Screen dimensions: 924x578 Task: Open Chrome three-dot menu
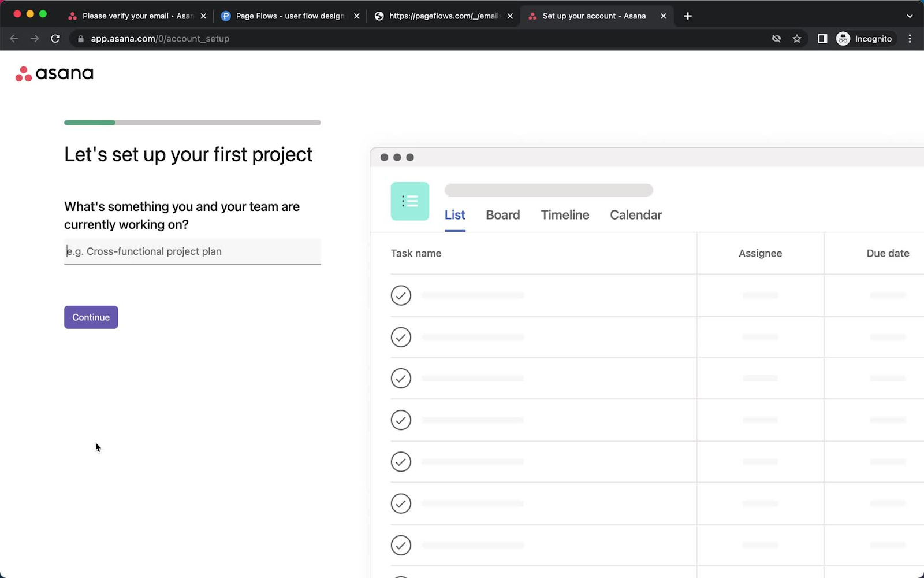tap(910, 39)
